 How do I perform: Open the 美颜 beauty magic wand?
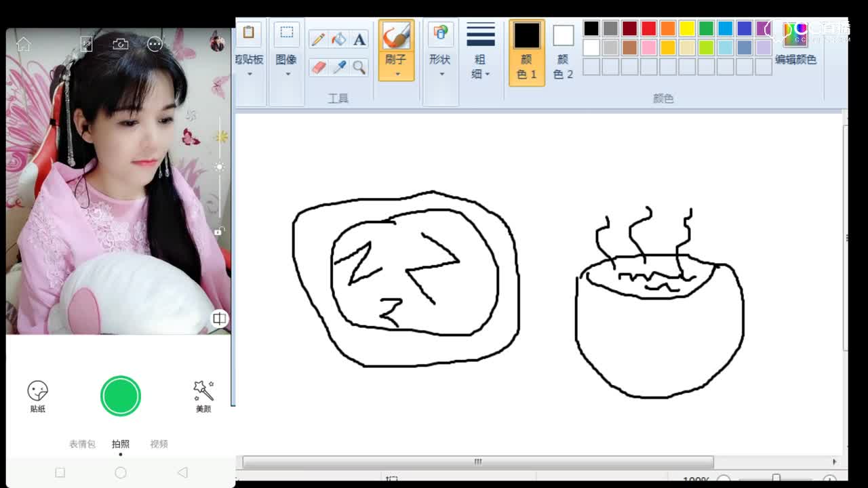click(203, 396)
